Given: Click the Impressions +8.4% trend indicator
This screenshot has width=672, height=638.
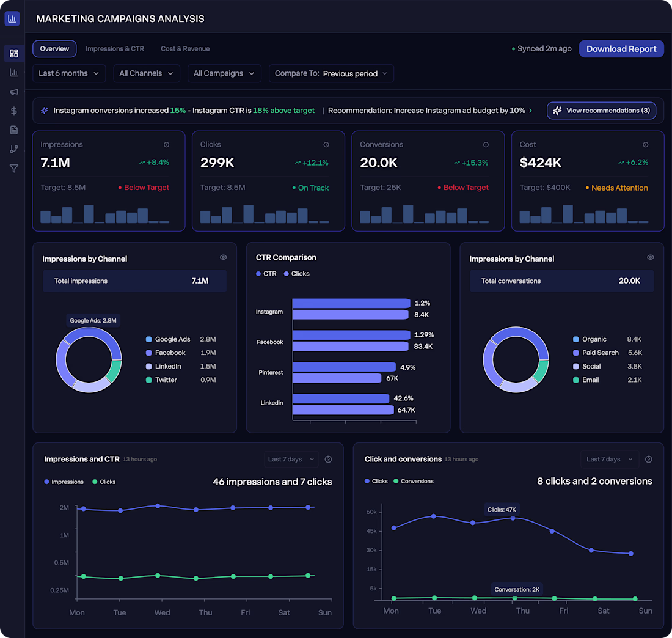Looking at the screenshot, I should click(154, 163).
